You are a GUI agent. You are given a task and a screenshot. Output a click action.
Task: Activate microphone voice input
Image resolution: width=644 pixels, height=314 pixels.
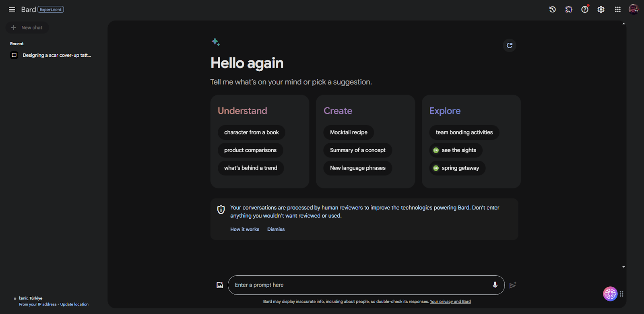click(x=495, y=285)
